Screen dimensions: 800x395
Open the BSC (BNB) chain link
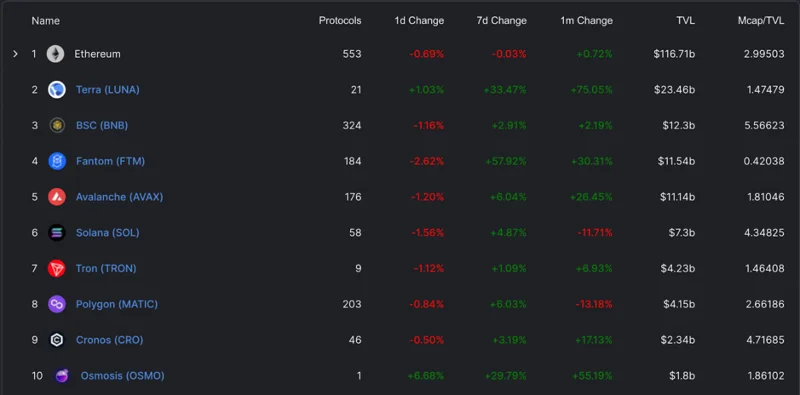pyautogui.click(x=102, y=126)
